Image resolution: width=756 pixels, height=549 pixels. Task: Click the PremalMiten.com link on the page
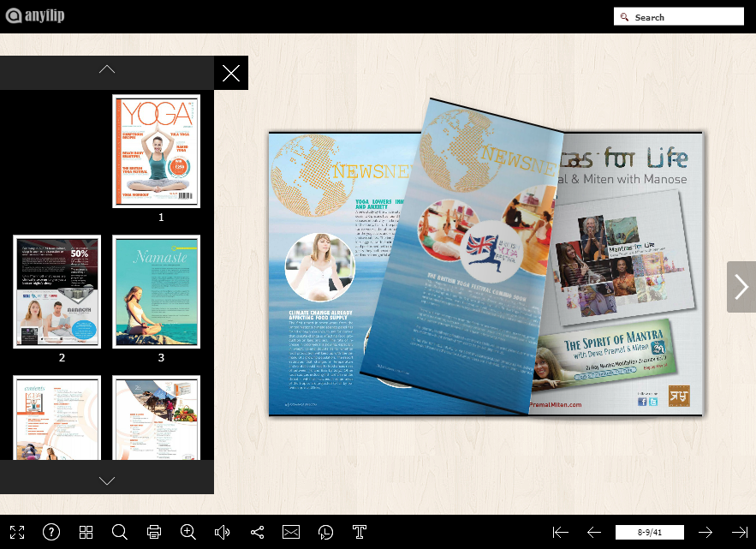click(556, 405)
